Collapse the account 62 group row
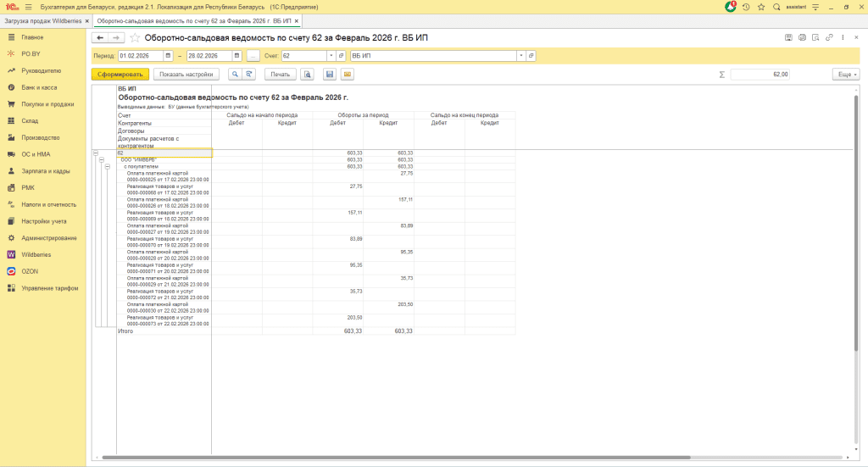 [95, 153]
